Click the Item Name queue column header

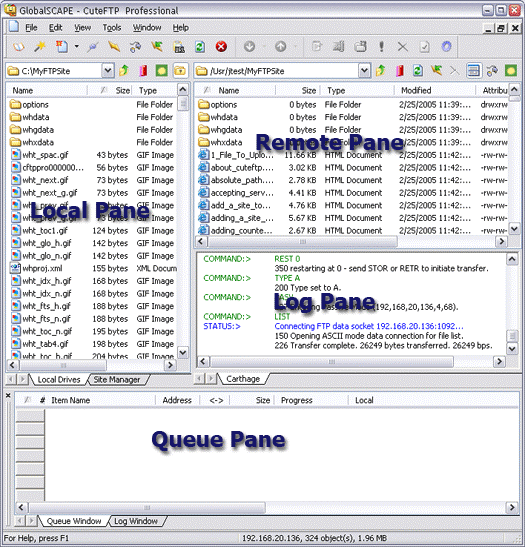tap(101, 400)
